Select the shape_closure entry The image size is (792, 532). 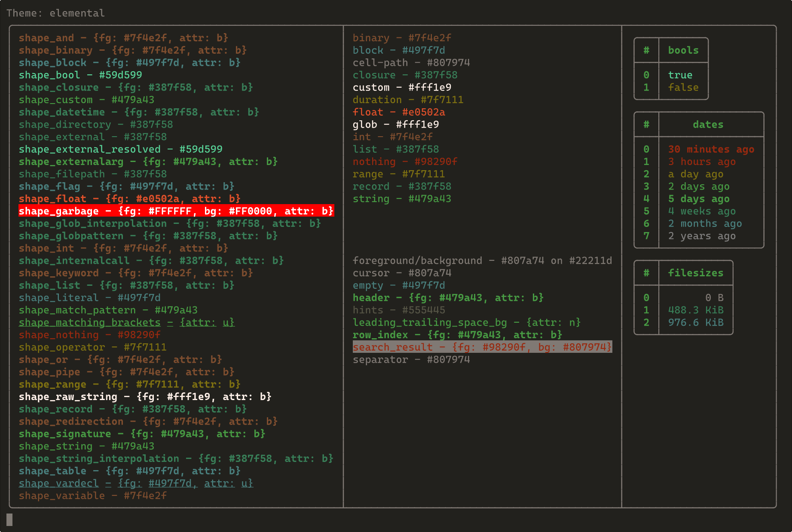(x=136, y=88)
